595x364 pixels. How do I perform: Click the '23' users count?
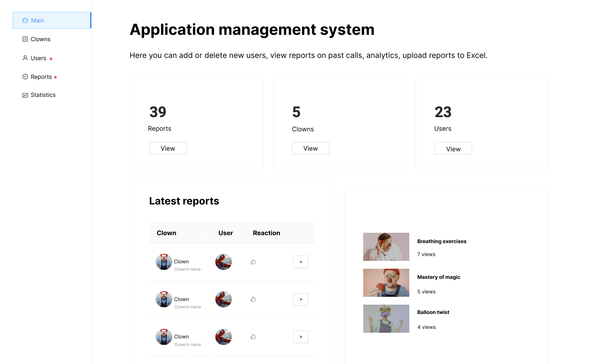[x=443, y=112]
